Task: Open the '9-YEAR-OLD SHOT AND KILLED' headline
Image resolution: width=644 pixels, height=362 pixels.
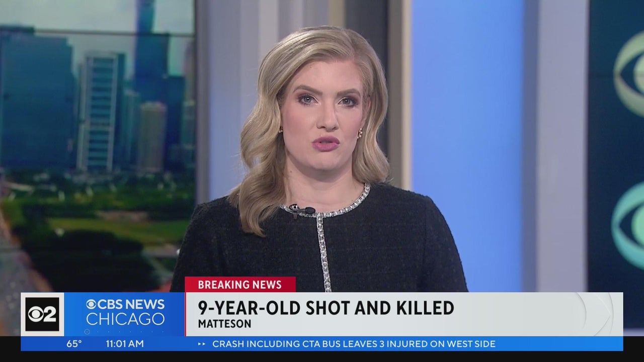Action: (x=326, y=308)
